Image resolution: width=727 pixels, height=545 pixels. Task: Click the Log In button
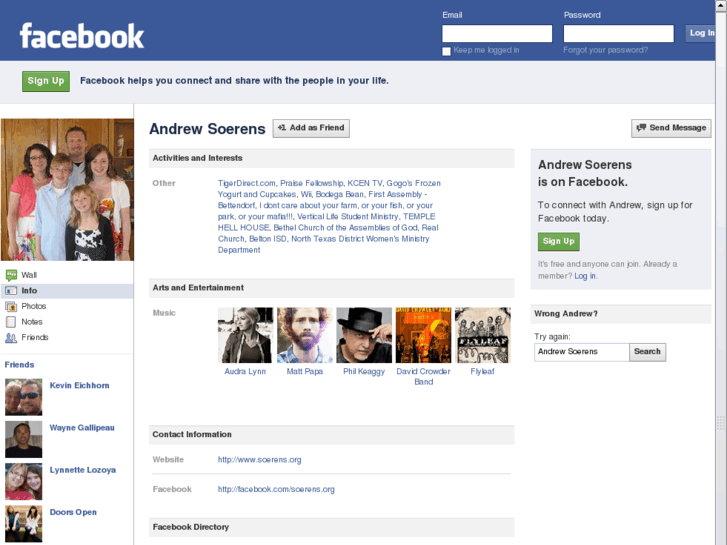pyautogui.click(x=701, y=33)
